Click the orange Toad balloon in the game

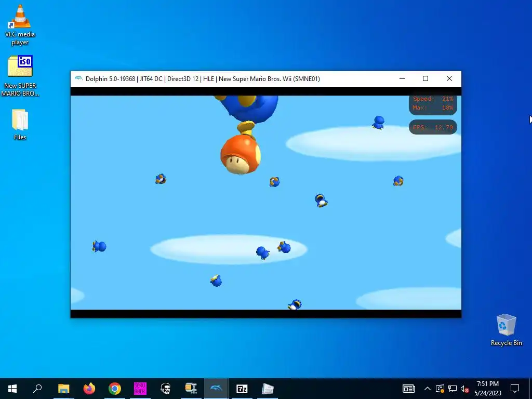241,154
